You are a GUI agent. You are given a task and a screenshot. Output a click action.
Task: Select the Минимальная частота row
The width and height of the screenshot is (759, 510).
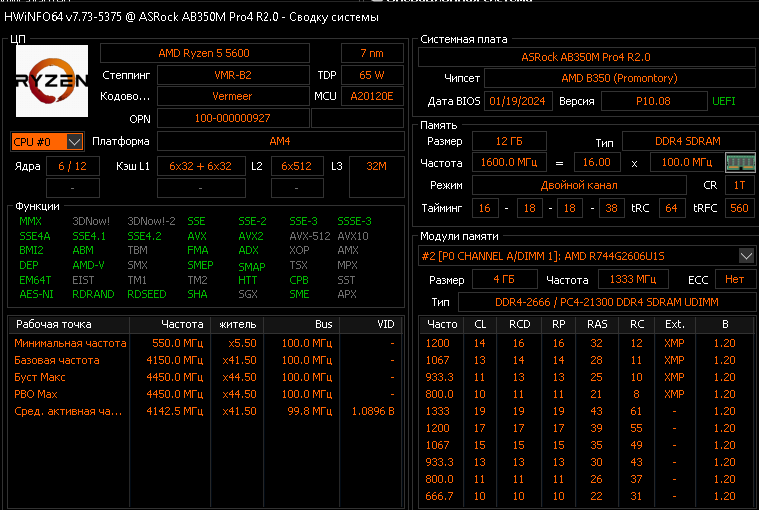coord(206,343)
